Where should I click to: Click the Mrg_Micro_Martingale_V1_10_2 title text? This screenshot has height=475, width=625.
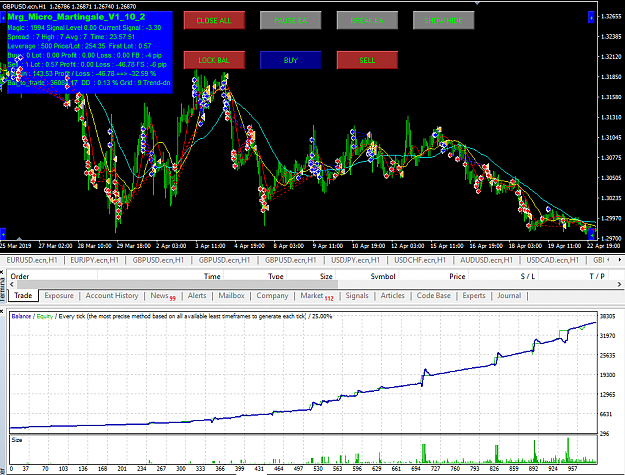coord(76,17)
